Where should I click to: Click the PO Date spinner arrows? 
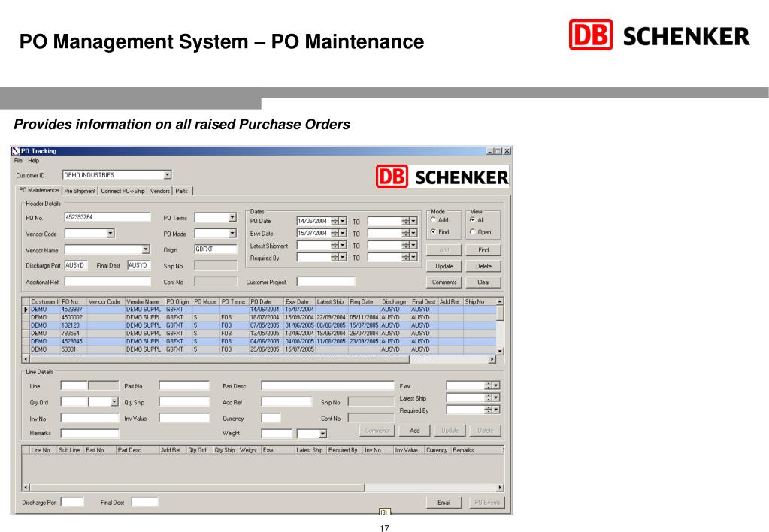335,222
